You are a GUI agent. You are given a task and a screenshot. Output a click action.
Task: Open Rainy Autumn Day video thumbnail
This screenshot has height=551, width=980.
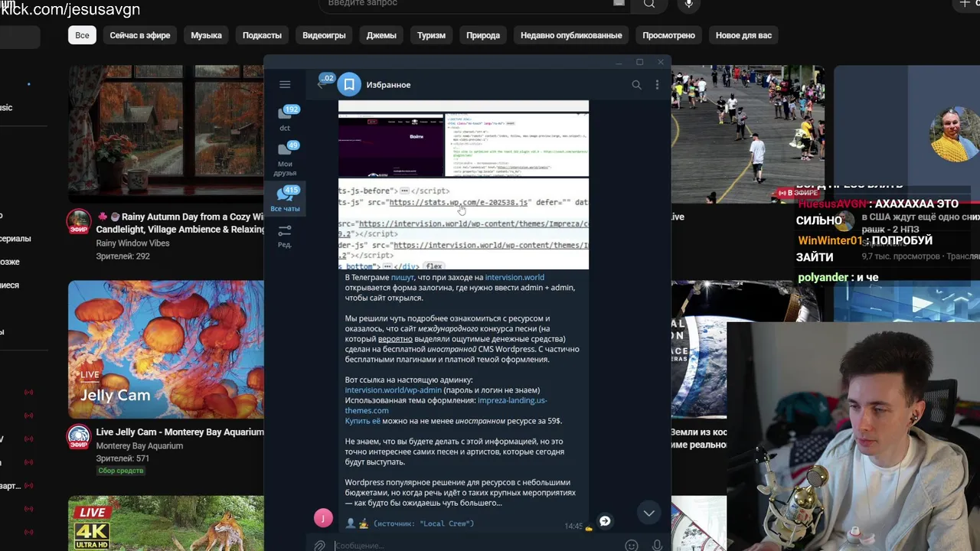click(166, 134)
